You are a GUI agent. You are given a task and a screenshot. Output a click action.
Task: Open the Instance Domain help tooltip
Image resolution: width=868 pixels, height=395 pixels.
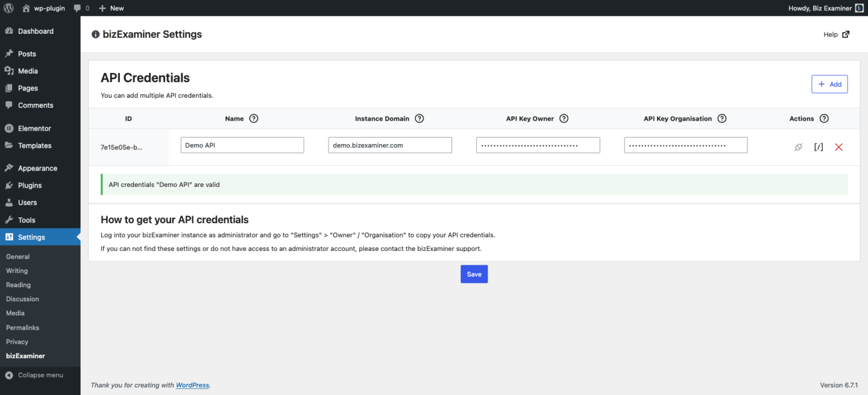coord(419,118)
